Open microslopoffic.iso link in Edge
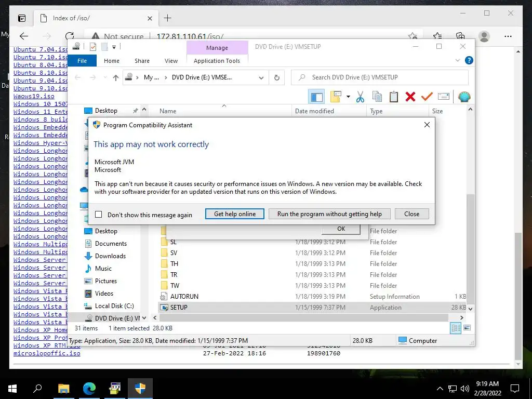The width and height of the screenshot is (532, 399). tap(47, 353)
